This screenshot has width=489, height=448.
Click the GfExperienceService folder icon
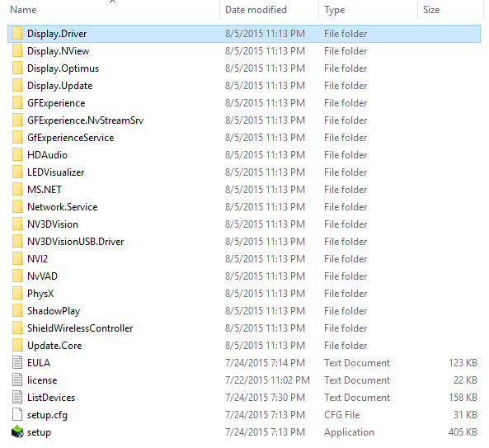(x=17, y=137)
